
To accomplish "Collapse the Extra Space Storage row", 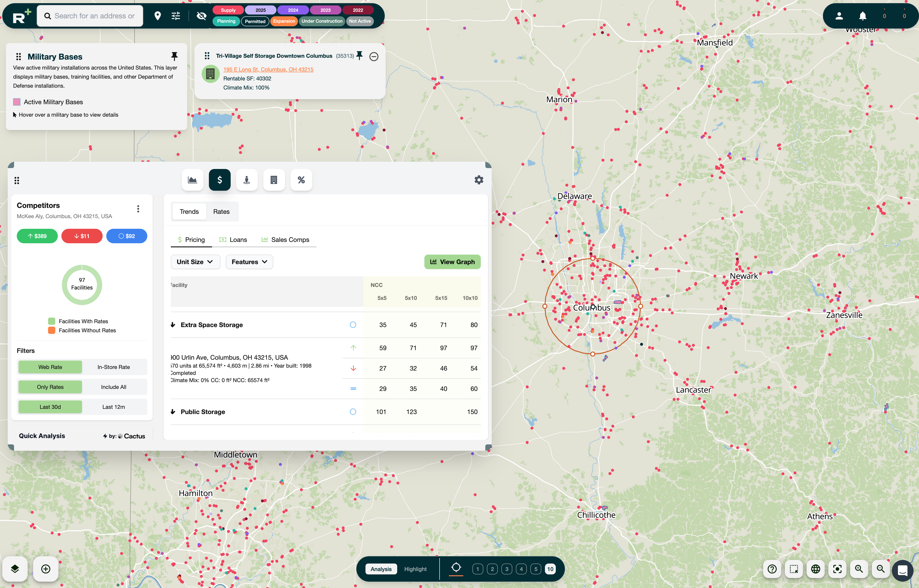I will point(173,325).
